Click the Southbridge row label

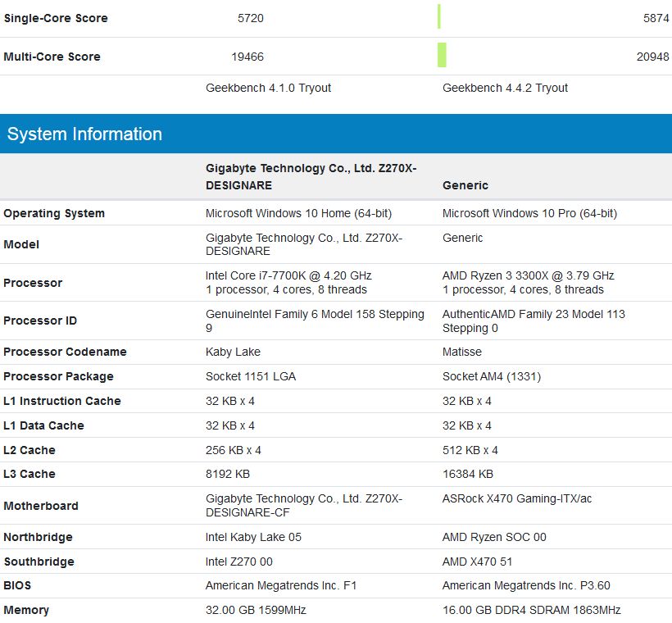(x=39, y=562)
